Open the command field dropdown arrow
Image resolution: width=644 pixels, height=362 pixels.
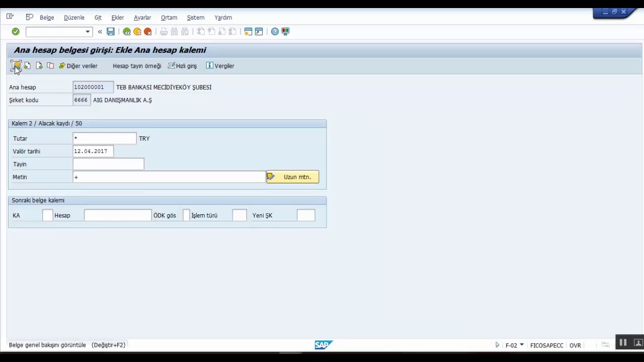tap(88, 32)
